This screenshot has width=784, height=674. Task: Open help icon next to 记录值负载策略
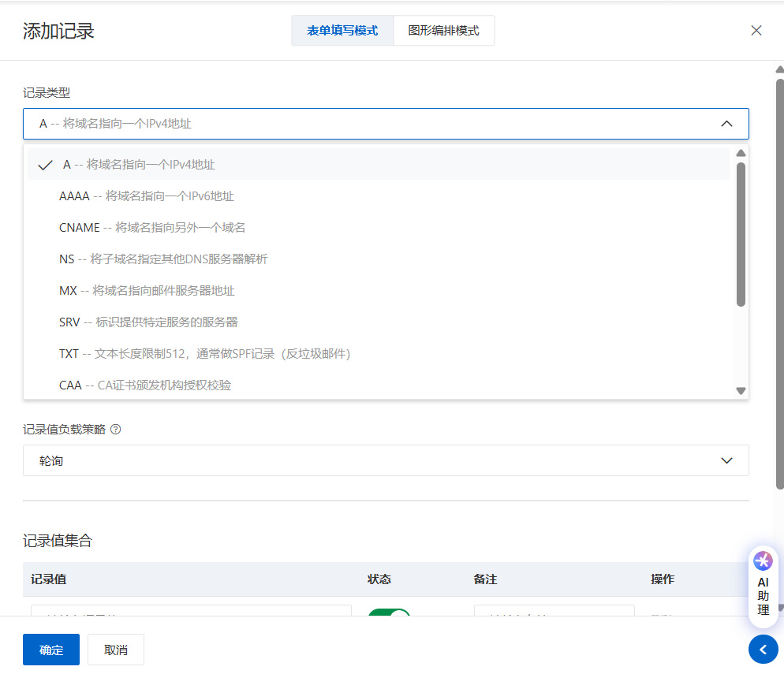tap(115, 429)
